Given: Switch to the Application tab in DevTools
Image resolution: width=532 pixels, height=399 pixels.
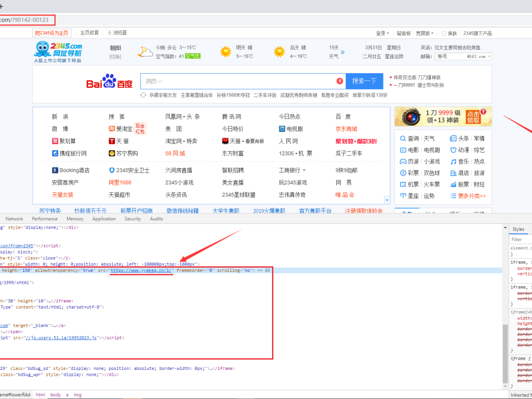Looking at the screenshot, I should (x=104, y=219).
